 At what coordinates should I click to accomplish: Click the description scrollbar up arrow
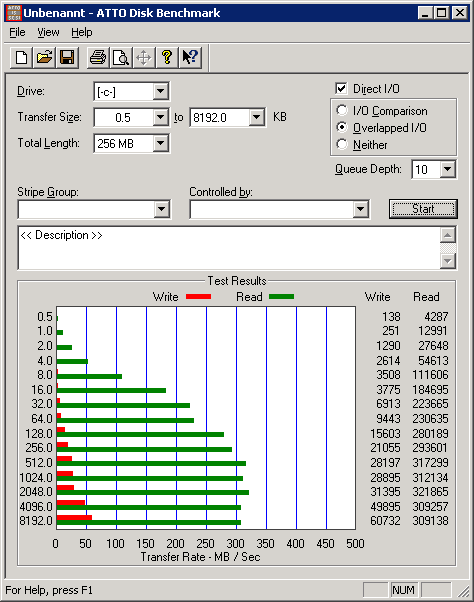coord(448,235)
